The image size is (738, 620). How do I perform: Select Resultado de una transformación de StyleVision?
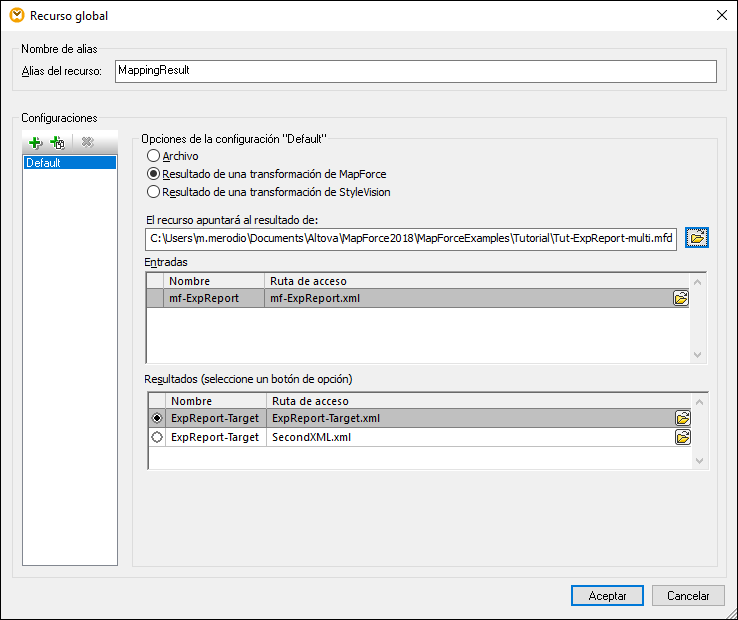point(153,192)
